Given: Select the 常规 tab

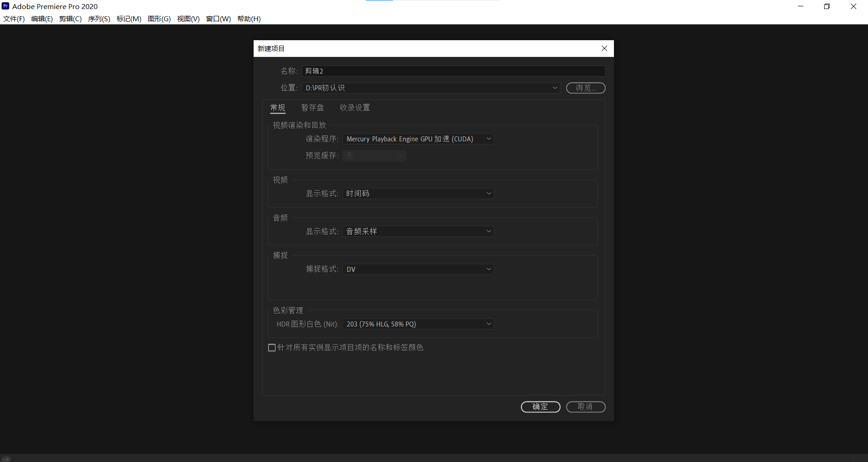Looking at the screenshot, I should [x=278, y=107].
